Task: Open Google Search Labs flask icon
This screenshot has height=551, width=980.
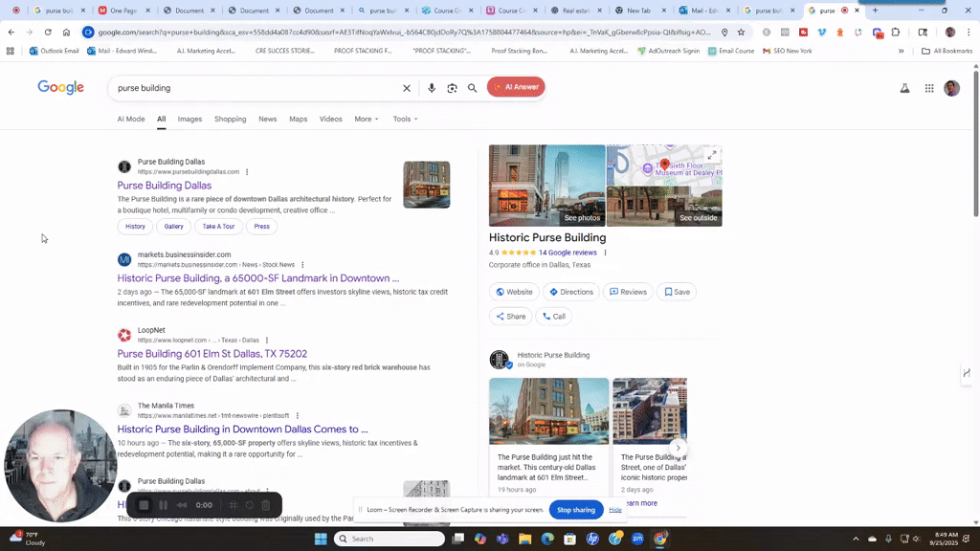Action: pos(904,89)
